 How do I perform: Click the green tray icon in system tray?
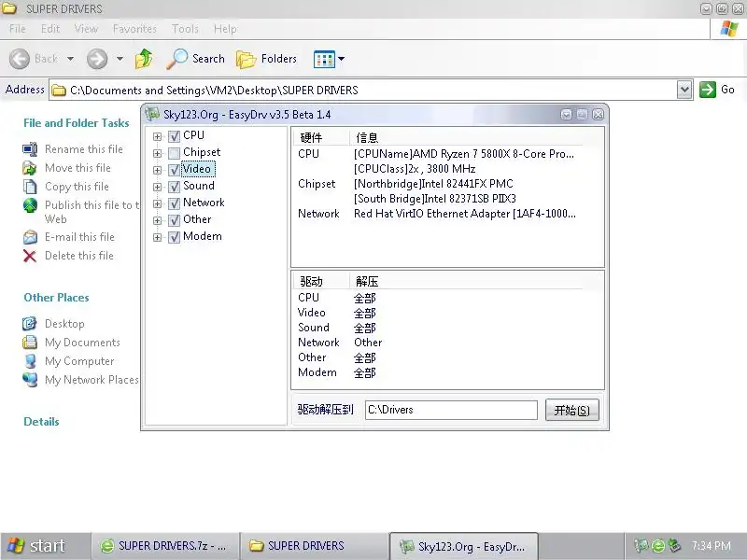click(658, 545)
